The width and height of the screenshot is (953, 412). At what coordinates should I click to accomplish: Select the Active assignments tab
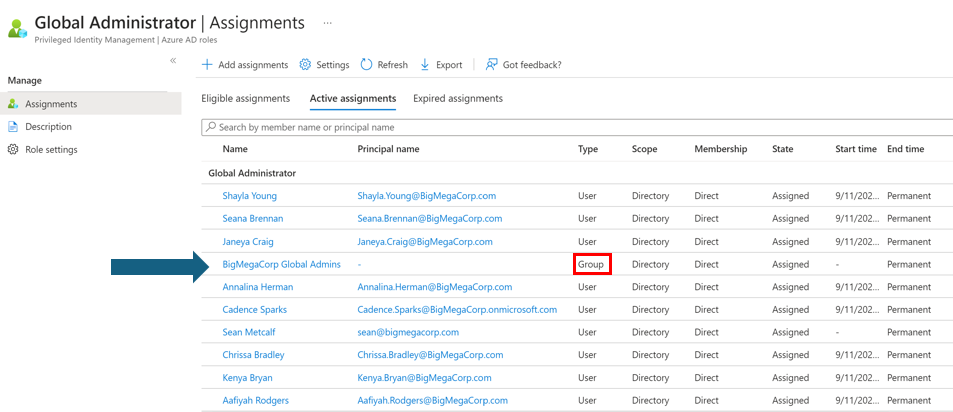click(352, 99)
